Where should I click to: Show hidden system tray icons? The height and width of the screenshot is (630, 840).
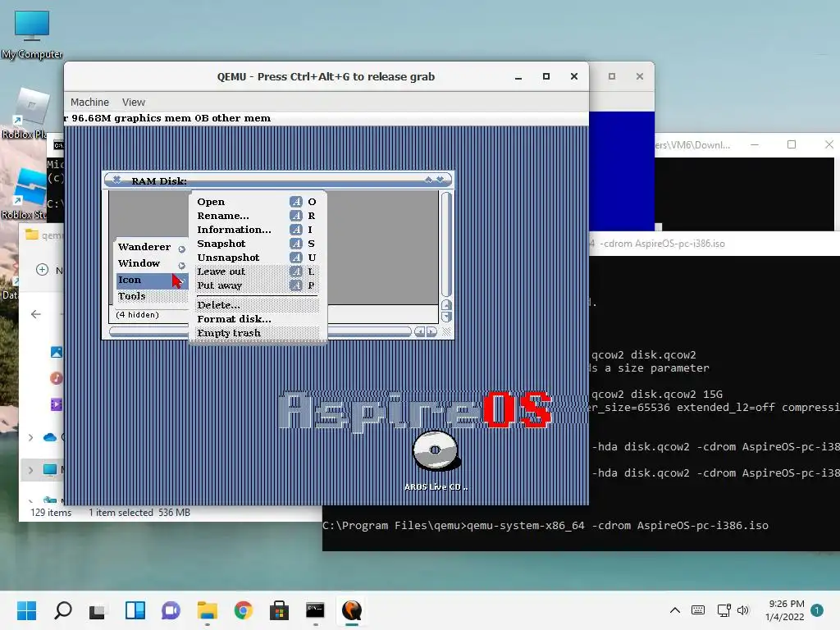(675, 610)
